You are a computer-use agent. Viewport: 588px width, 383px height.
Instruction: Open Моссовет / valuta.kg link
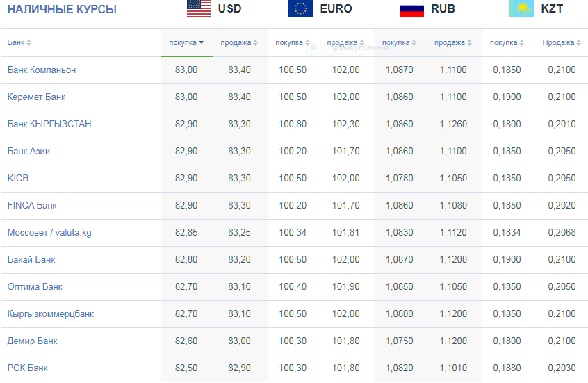(49, 233)
